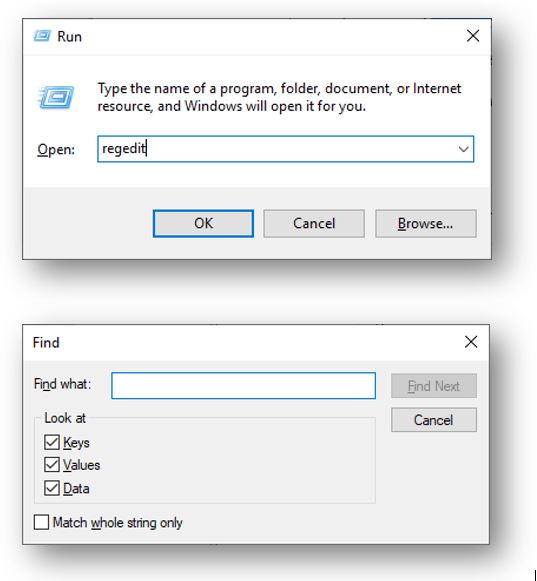Image resolution: width=537 pixels, height=581 pixels.
Task: Click the Open: label
Action: pos(56,149)
